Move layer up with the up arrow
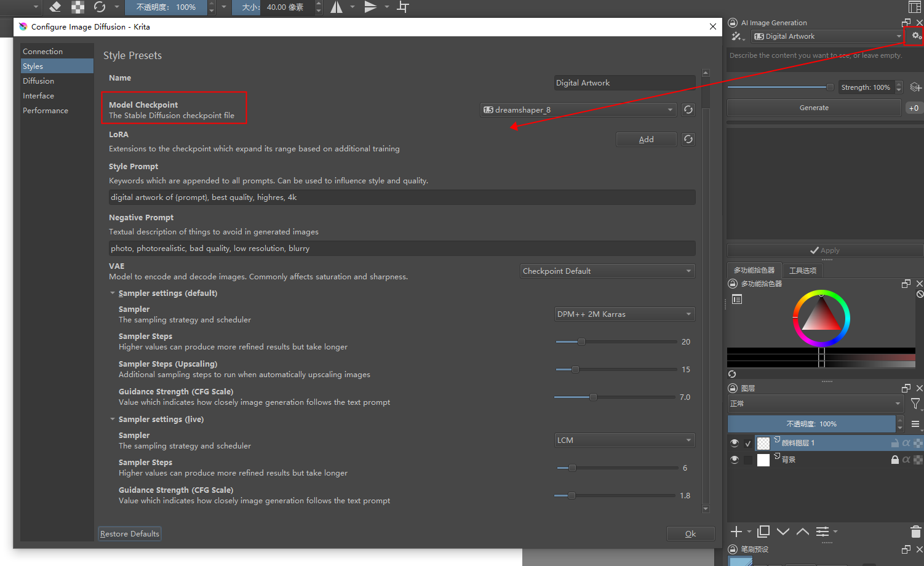Image resolution: width=924 pixels, height=566 pixels. pyautogui.click(x=803, y=531)
